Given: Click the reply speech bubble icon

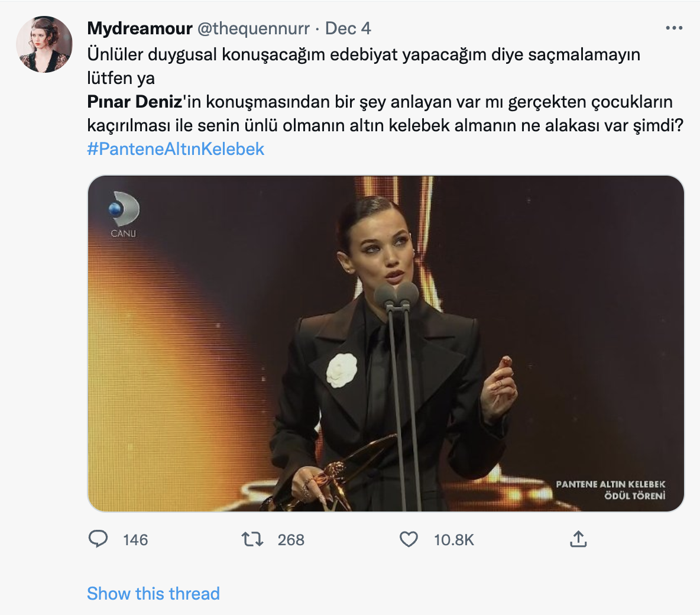Looking at the screenshot, I should [98, 539].
